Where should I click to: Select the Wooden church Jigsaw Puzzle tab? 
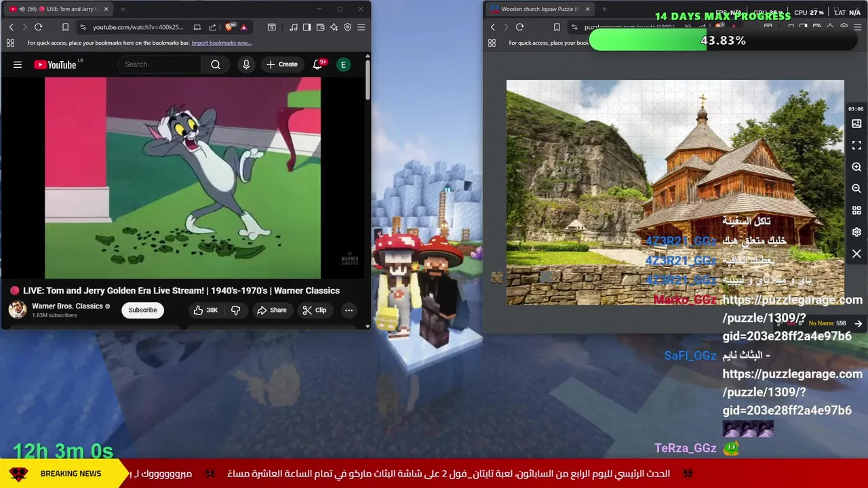[x=539, y=9]
